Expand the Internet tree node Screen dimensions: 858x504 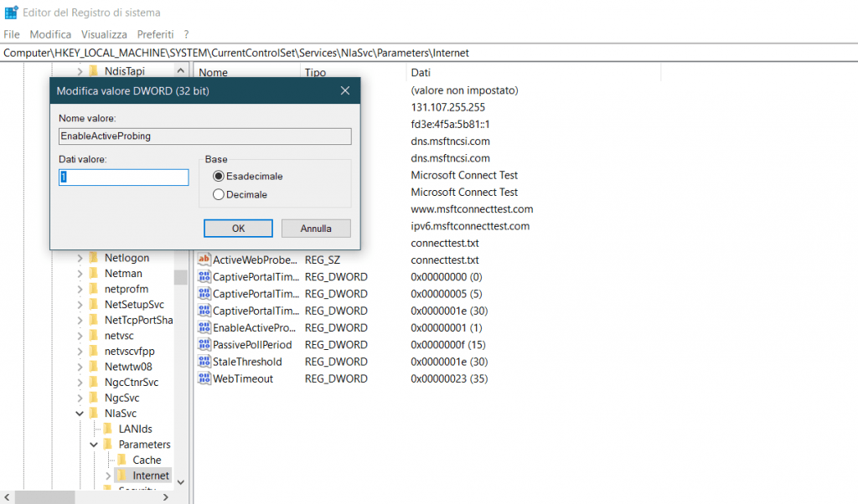coord(108,476)
